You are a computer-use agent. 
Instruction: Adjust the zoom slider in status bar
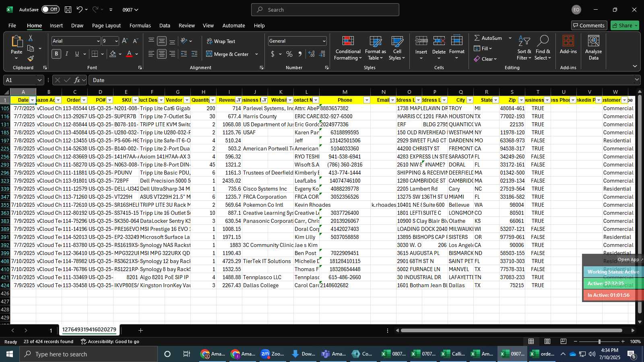tap(599, 341)
